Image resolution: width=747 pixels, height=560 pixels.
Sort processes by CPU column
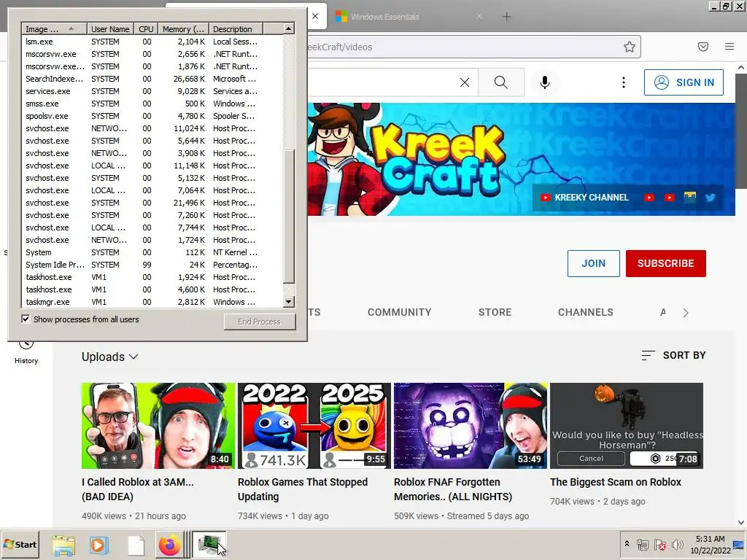click(146, 29)
